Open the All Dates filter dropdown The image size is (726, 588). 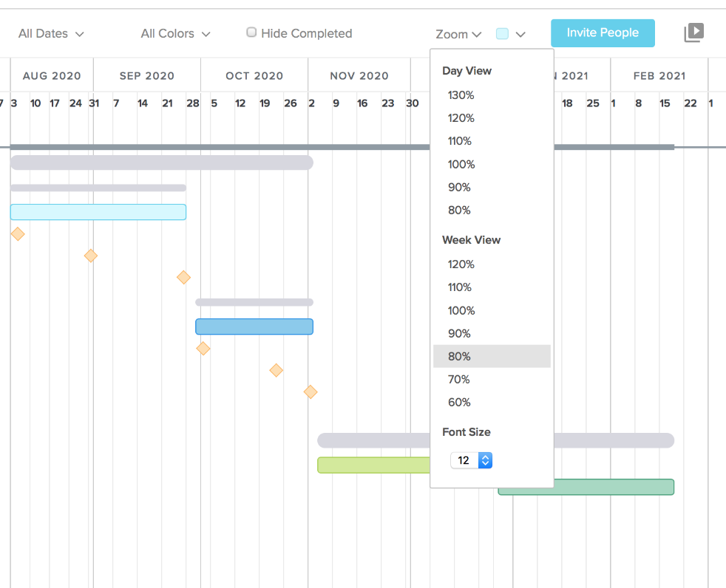(x=50, y=33)
